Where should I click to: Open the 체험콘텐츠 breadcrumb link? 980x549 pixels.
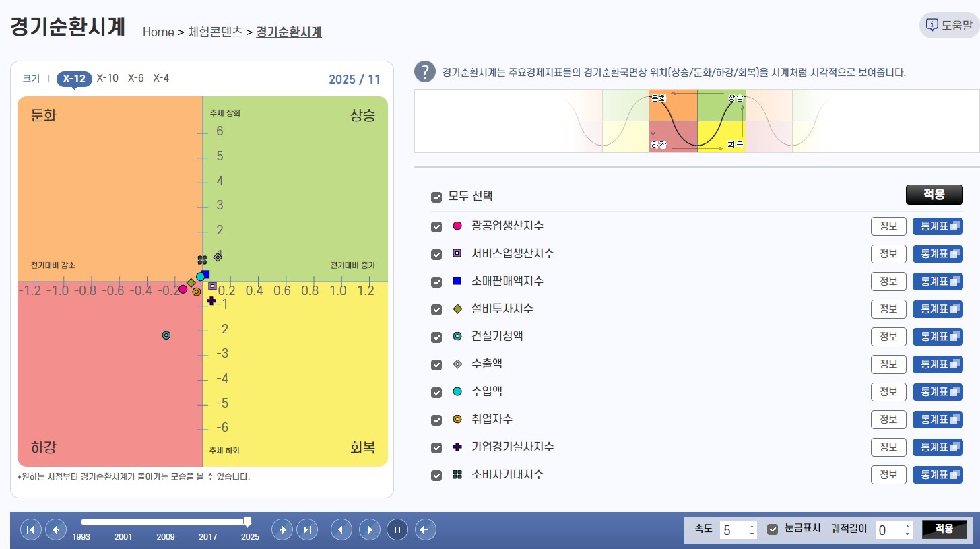pyautogui.click(x=216, y=32)
